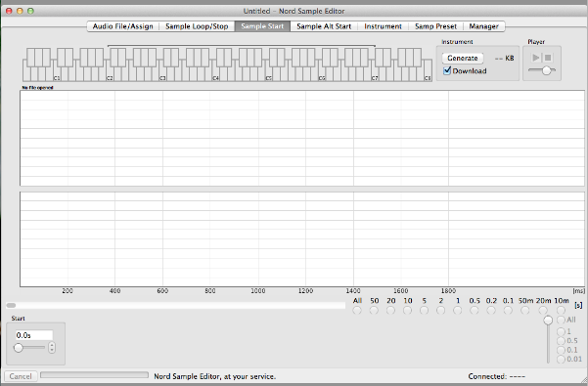Select the 10m zoom radio
This screenshot has width=588, height=386.
561,311
